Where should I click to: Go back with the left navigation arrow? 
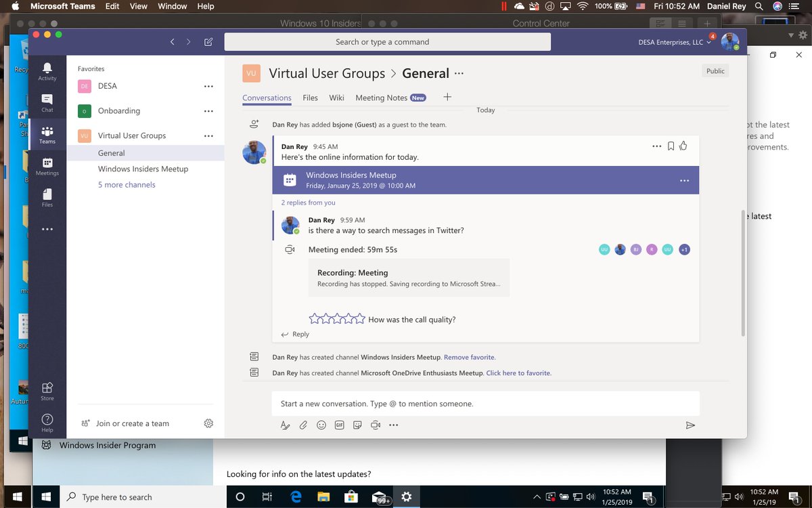click(173, 42)
